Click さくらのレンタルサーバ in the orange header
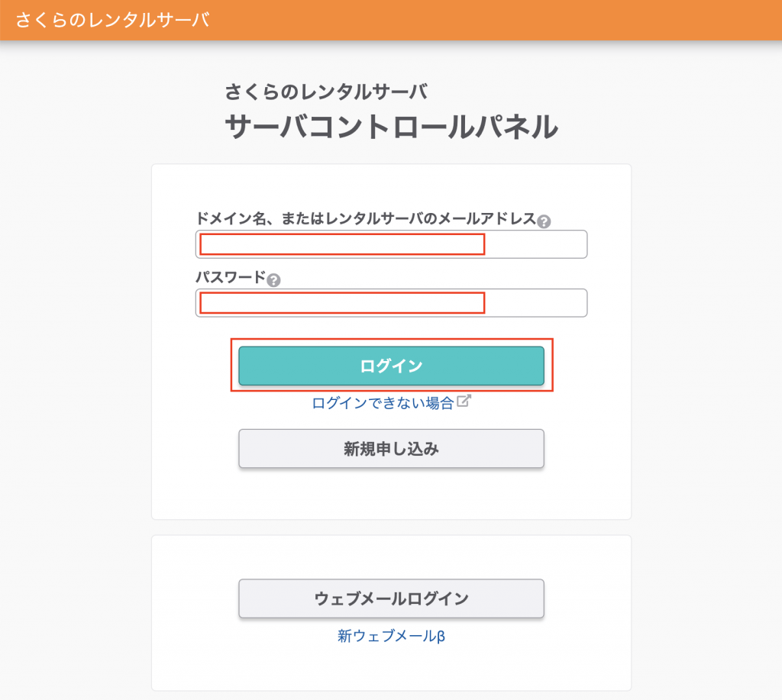The image size is (782, 700). click(x=113, y=20)
